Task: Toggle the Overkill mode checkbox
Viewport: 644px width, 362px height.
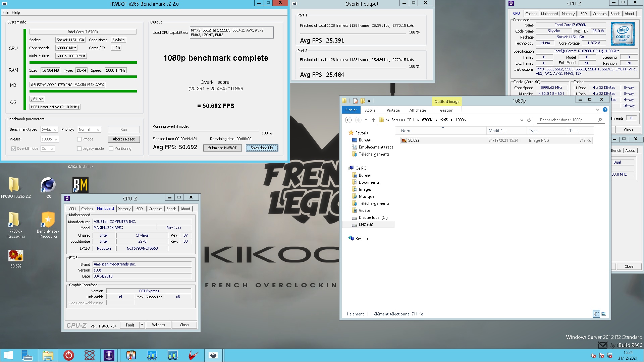Action: (x=13, y=149)
